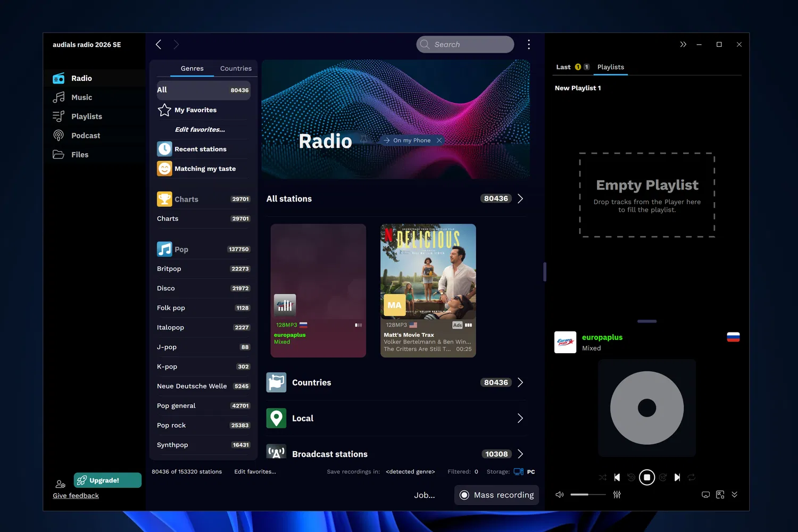Change the detected genre save setting

[410, 472]
